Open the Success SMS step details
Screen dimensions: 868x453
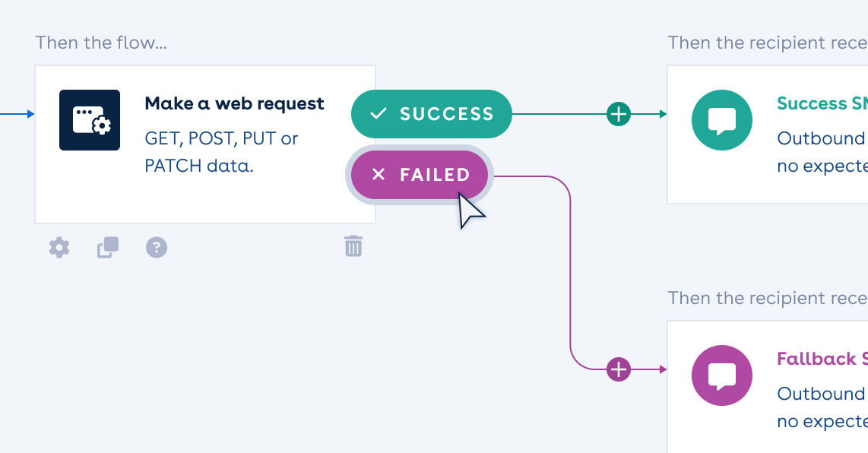click(x=806, y=135)
